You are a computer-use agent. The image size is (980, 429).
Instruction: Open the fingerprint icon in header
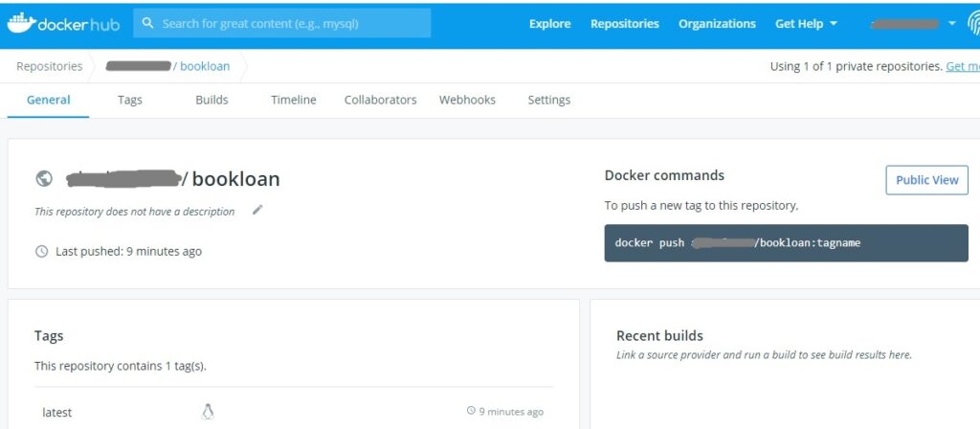click(973, 23)
